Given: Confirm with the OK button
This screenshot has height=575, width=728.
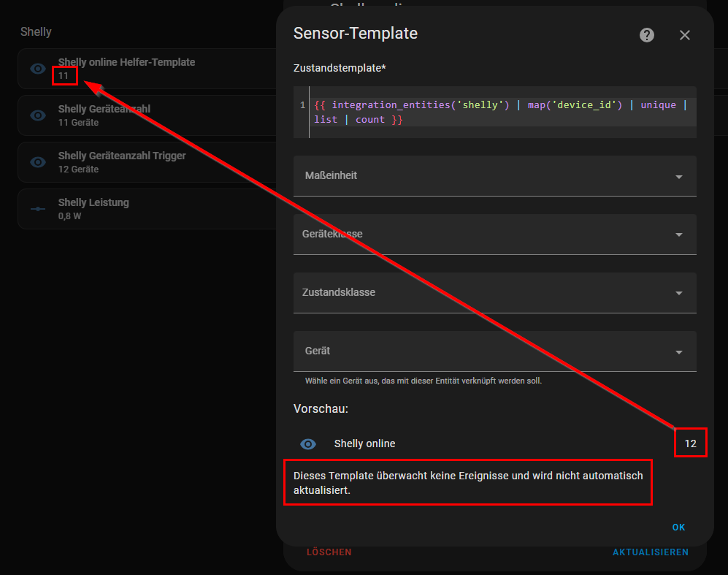Looking at the screenshot, I should tap(678, 528).
